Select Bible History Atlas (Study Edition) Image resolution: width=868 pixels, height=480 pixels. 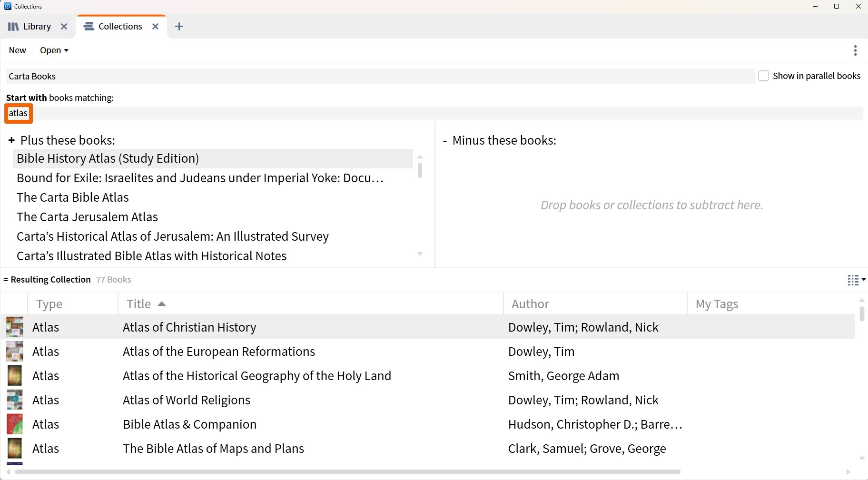pos(213,158)
